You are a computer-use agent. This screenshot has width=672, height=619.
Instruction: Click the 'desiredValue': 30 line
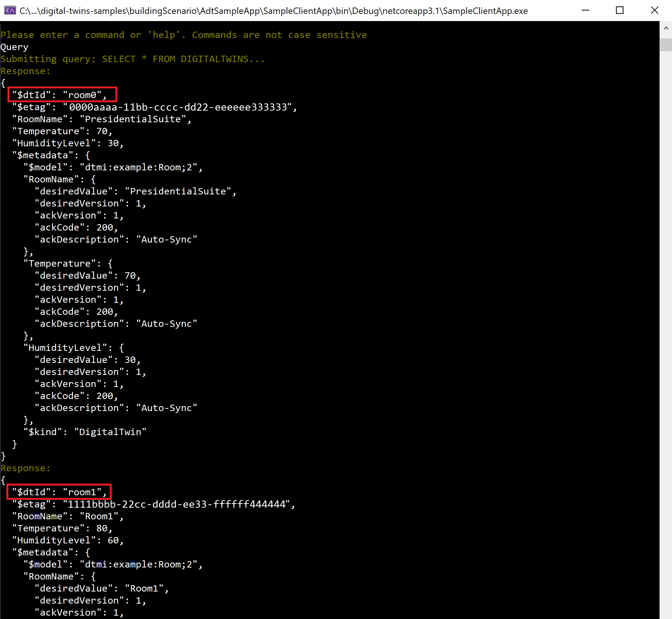(88, 360)
